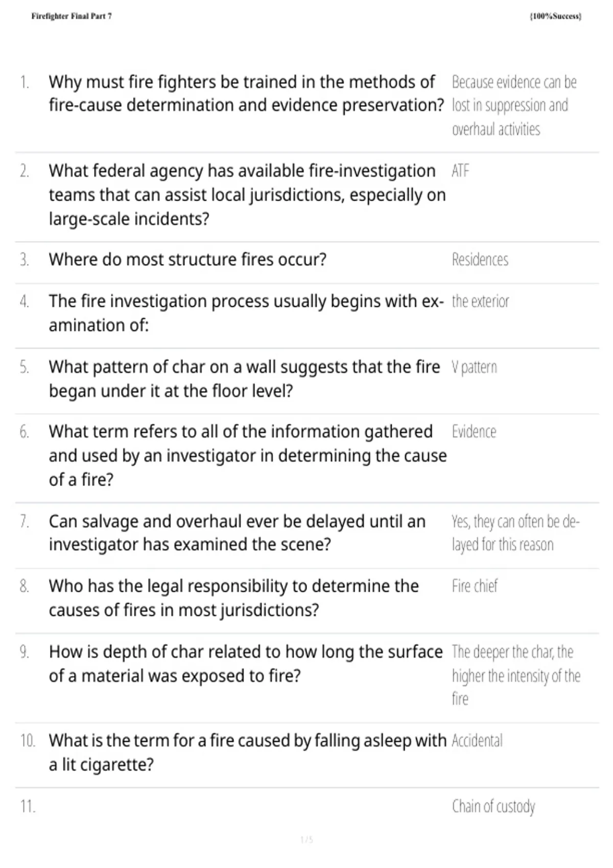The height and width of the screenshot is (868, 613).
Task: Select question 2 about federal fire-investigation agency
Action: tap(247, 195)
